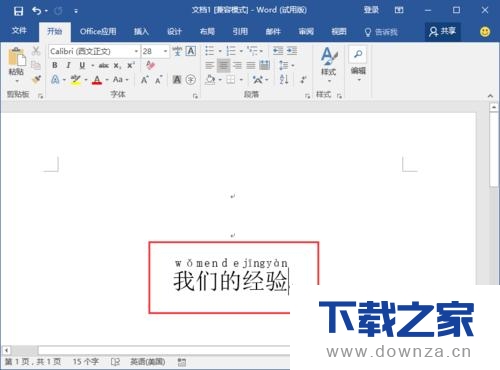Image resolution: width=500 pixels, height=370 pixels.
Task: Click the Distributed alignment icon
Action: coord(265,65)
